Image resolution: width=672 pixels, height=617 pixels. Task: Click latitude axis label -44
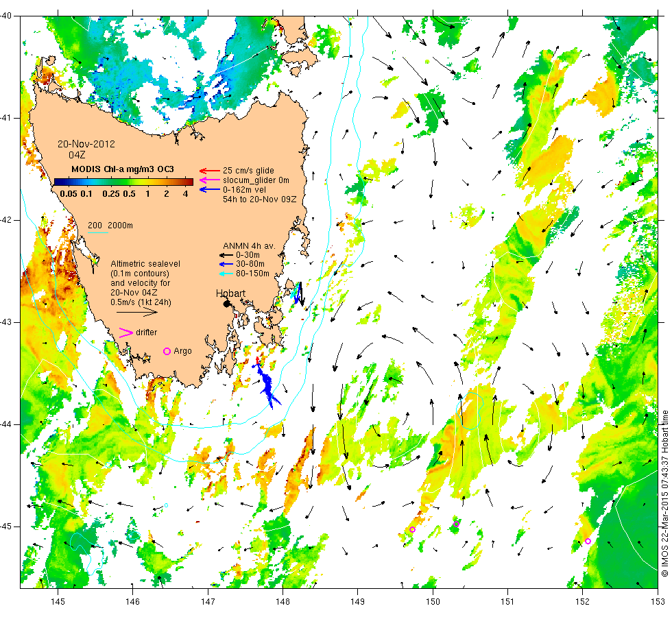(x=6, y=424)
